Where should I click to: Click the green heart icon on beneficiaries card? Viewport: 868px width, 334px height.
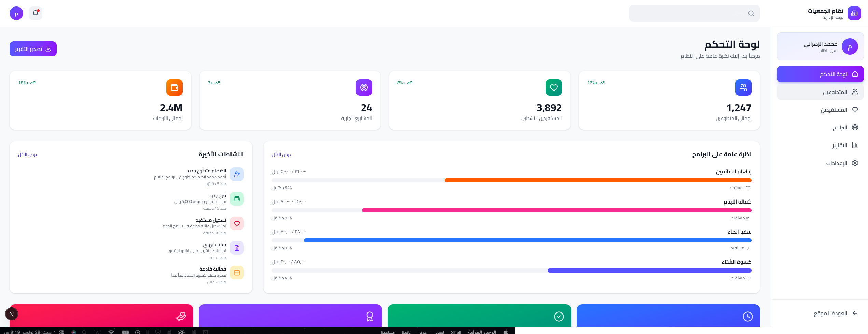pyautogui.click(x=554, y=87)
